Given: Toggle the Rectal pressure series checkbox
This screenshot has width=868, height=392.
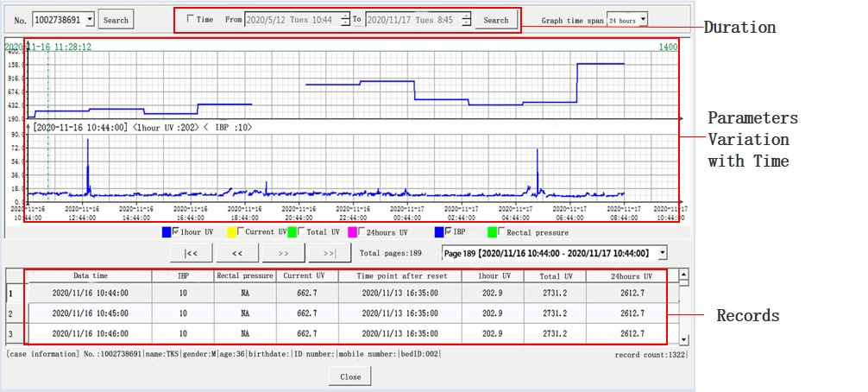Looking at the screenshot, I should pyautogui.click(x=502, y=231).
